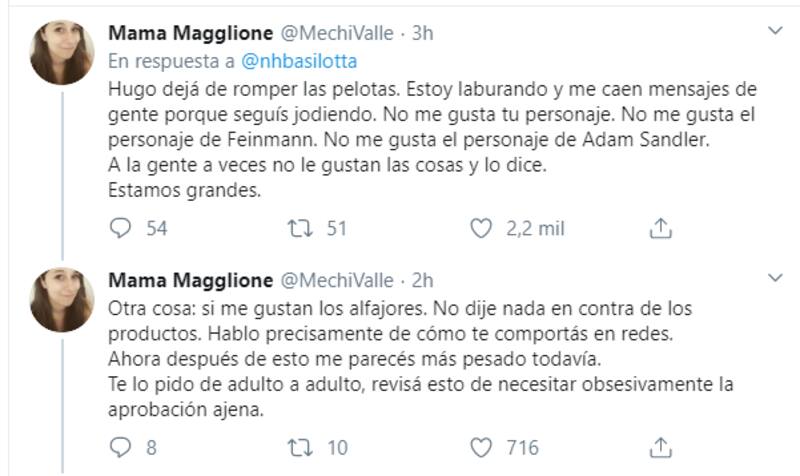Viewport: 800px width, 476px height.
Task: Like the first tweet with 2,2 mil likes
Action: point(483,229)
